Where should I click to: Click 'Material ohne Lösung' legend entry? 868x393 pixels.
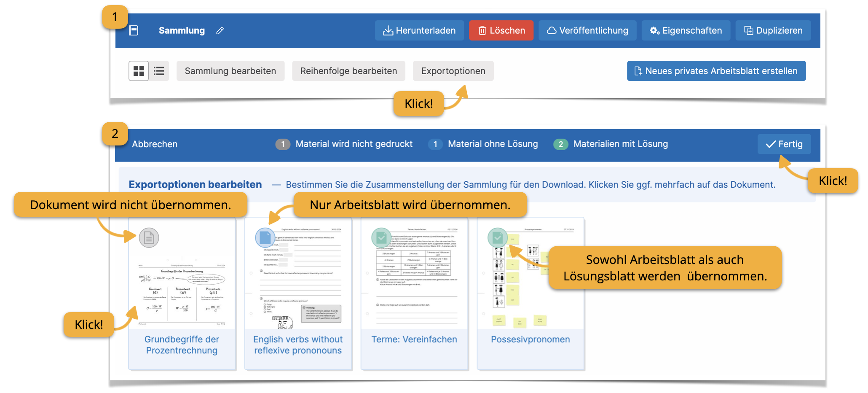tap(483, 144)
